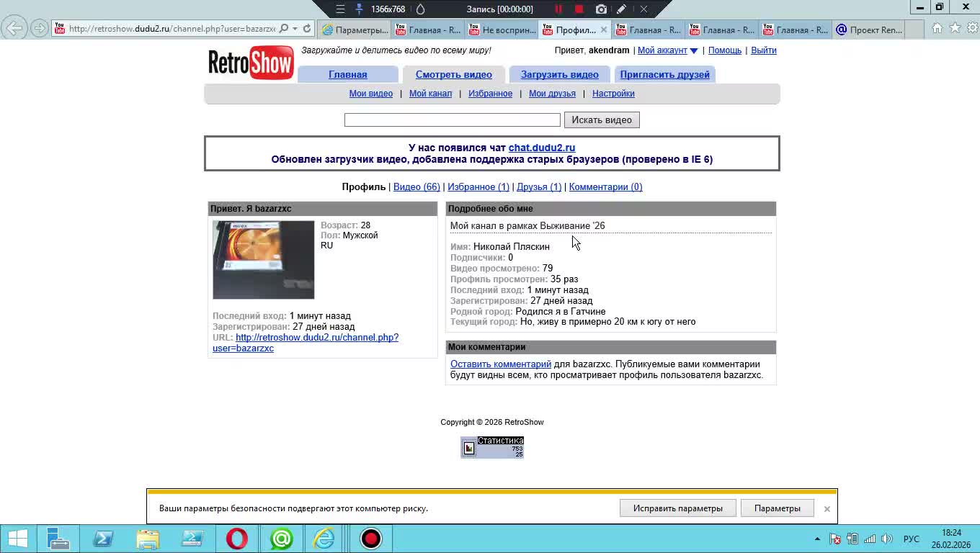The width and height of the screenshot is (980, 553).
Task: Switch to Загрузить видео tab
Action: (559, 75)
